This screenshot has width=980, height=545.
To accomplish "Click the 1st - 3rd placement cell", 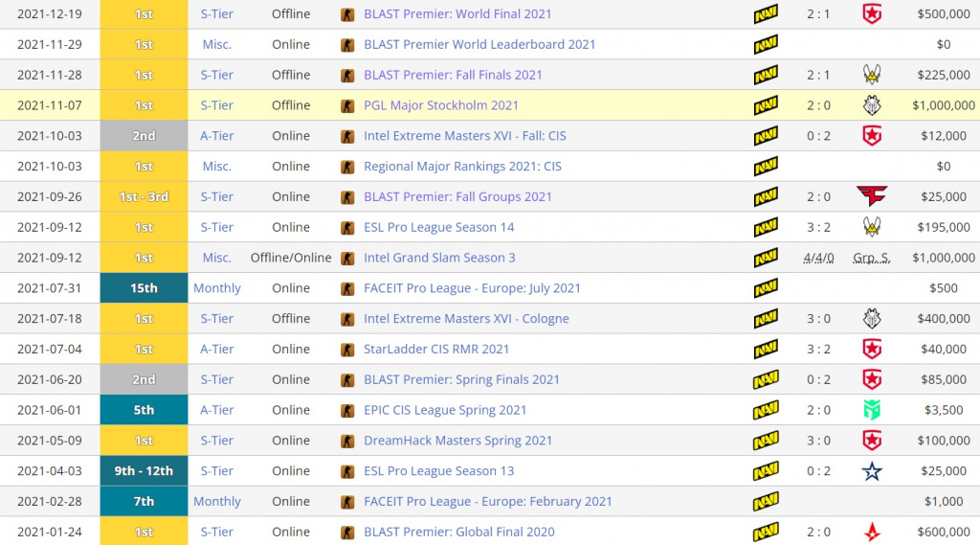I will 144,196.
